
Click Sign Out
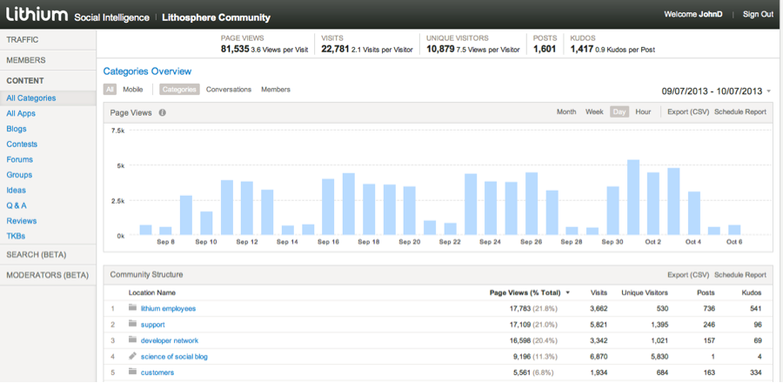(758, 14)
